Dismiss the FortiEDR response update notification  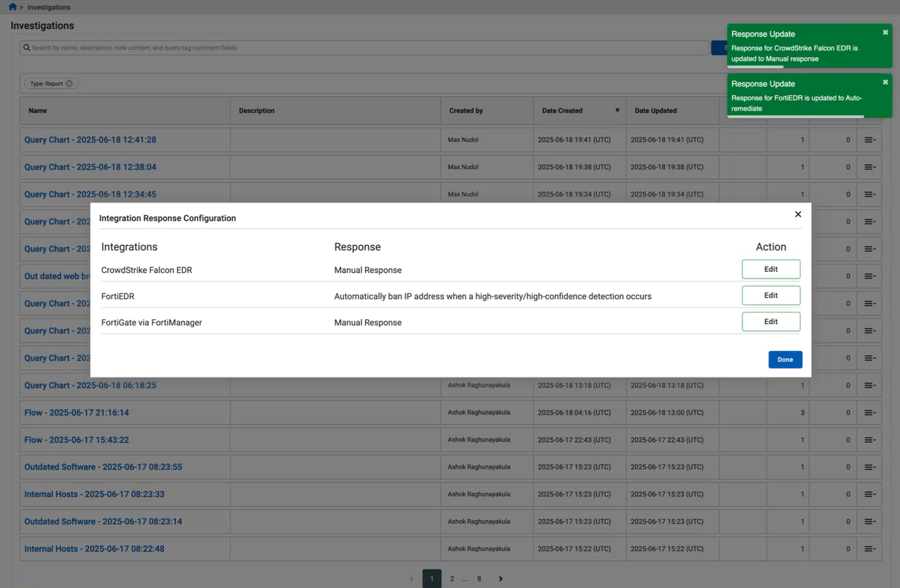point(885,83)
